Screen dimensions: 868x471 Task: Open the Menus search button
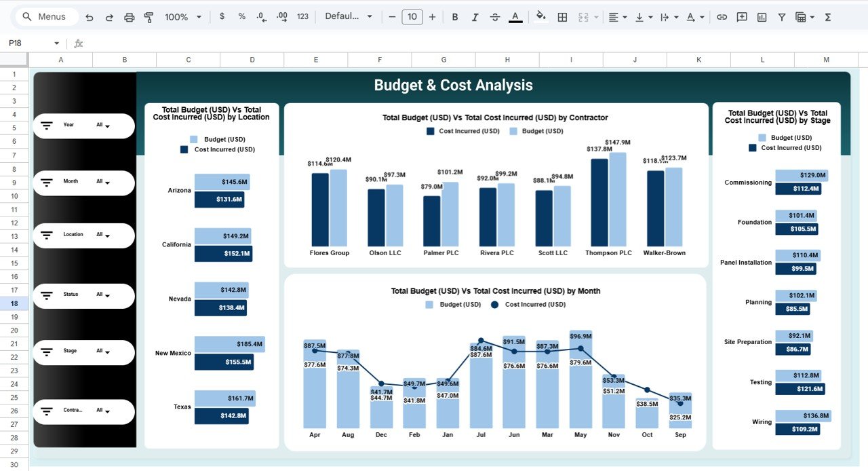pyautogui.click(x=45, y=16)
